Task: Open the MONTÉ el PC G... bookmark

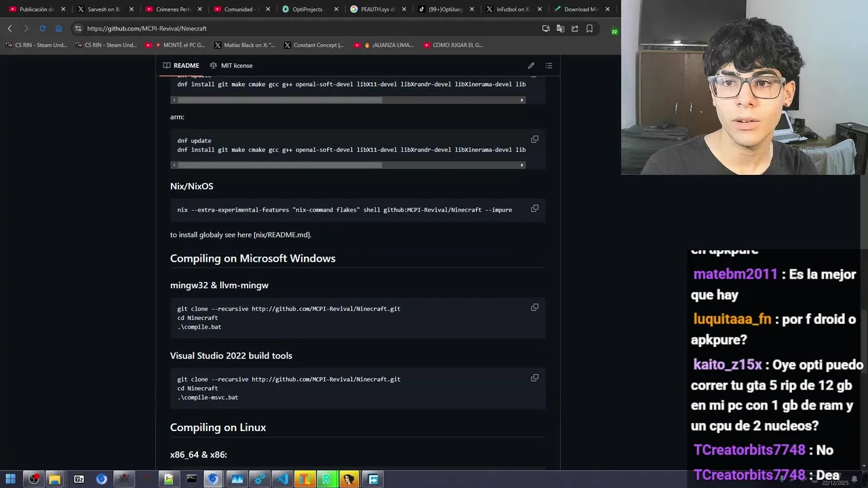Action: 175,45
